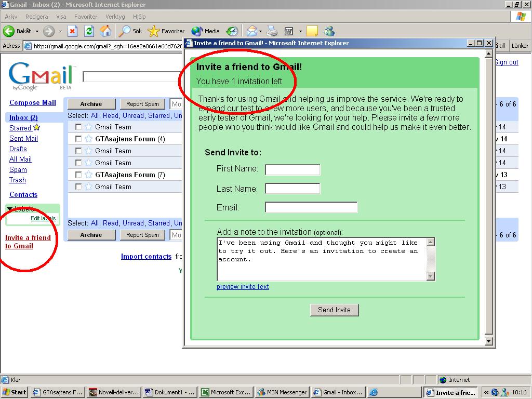Click the Sök magnifier search icon
The image size is (532, 399).
click(x=124, y=31)
